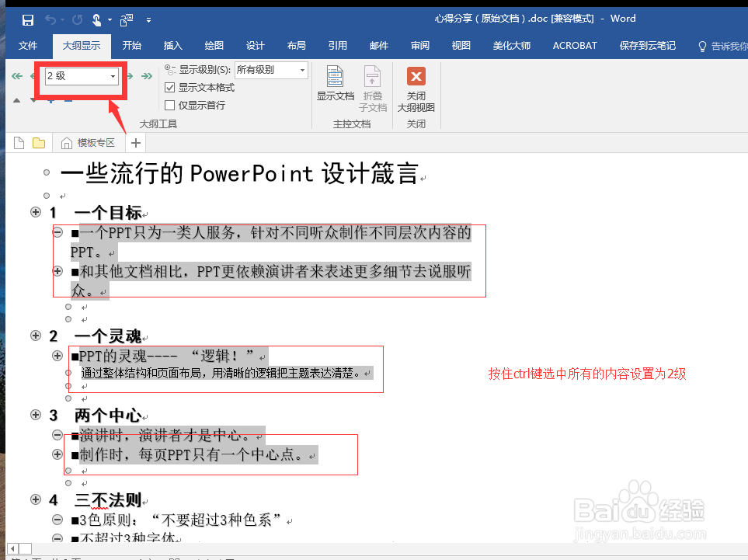Click minus symbol beside '一个PPT只为一类人服务'
The image size is (748, 560).
click(57, 232)
